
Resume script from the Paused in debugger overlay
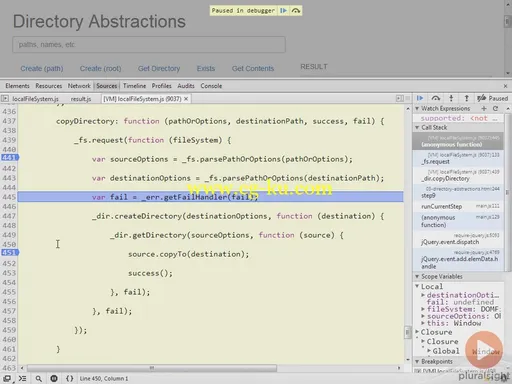pyautogui.click(x=283, y=11)
